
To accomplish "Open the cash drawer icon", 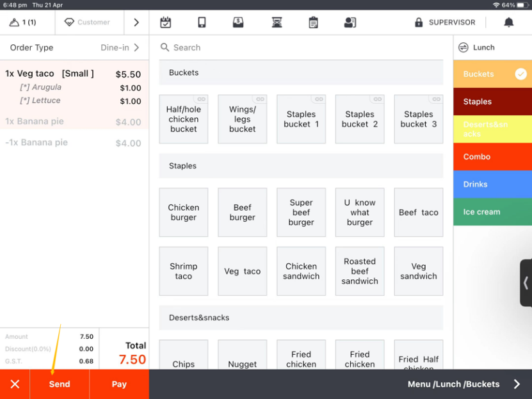I will click(238, 22).
